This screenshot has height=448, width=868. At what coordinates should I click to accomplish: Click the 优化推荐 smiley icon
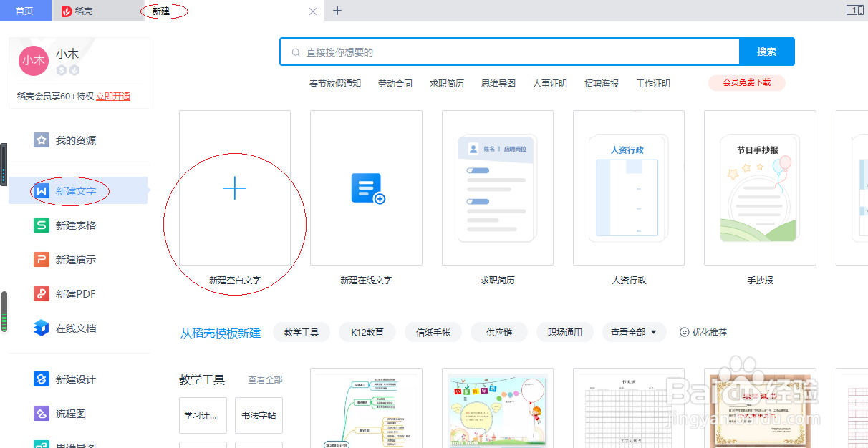click(684, 332)
